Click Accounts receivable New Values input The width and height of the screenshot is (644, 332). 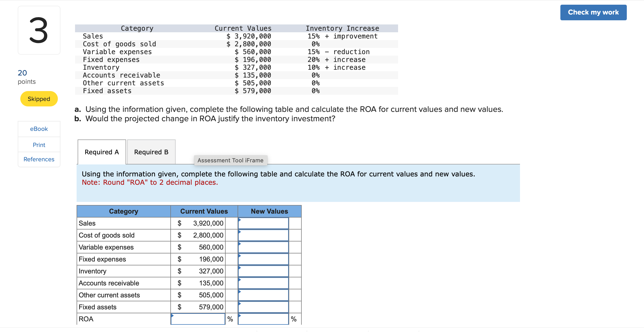263,283
